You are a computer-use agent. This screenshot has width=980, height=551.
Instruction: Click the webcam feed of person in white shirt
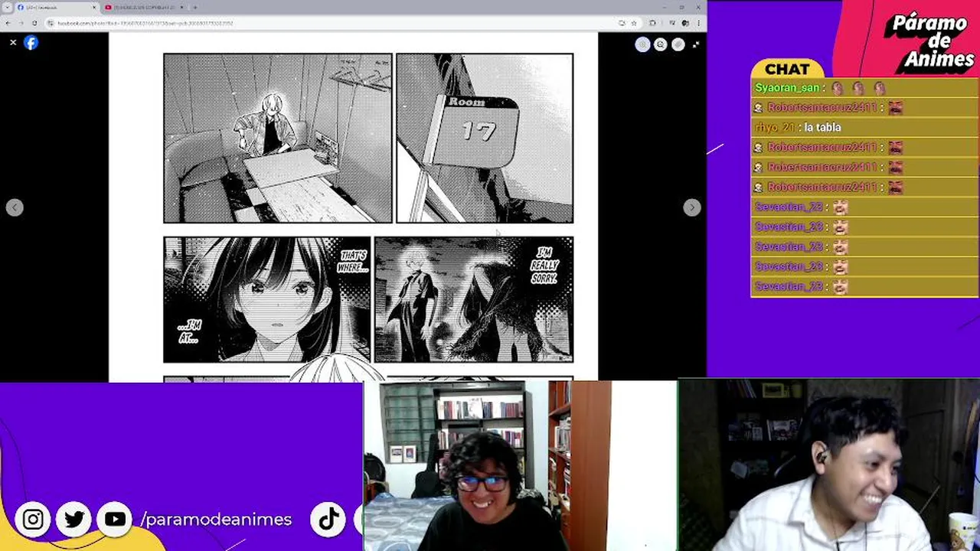(829, 465)
